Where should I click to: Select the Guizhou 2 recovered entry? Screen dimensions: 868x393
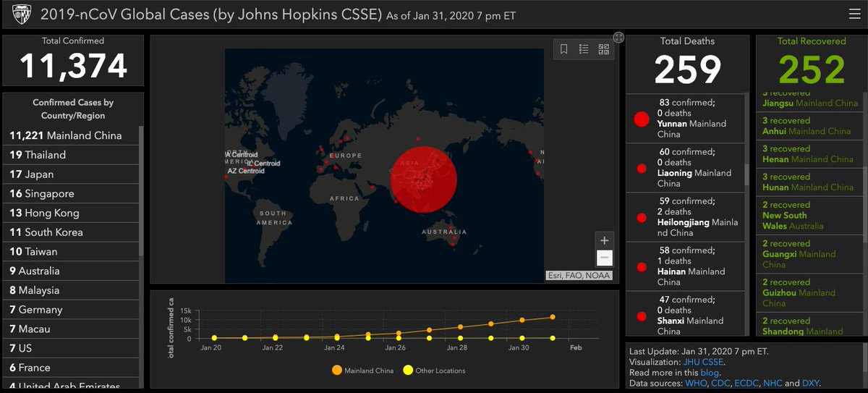(x=809, y=293)
